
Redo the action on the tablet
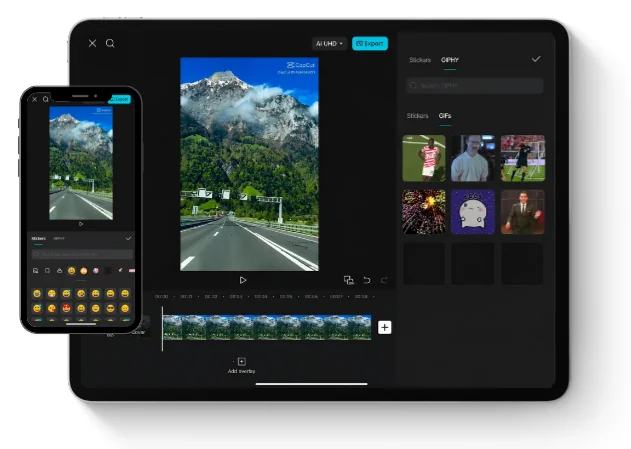[x=384, y=280]
